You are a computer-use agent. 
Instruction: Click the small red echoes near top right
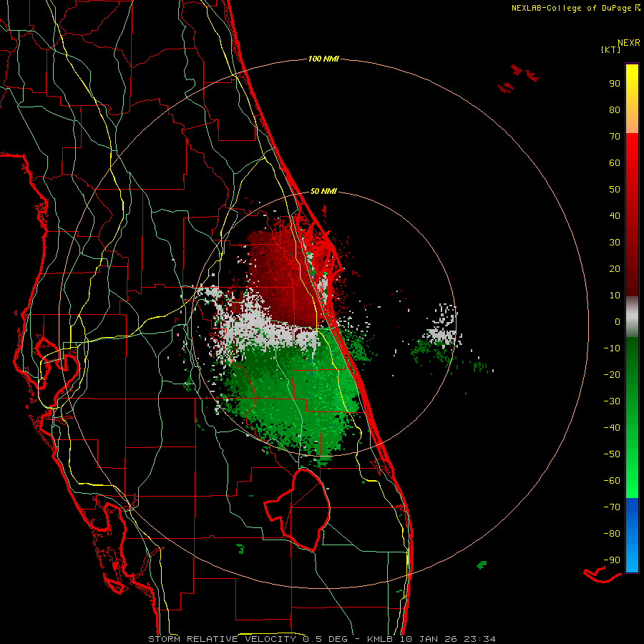518,78
